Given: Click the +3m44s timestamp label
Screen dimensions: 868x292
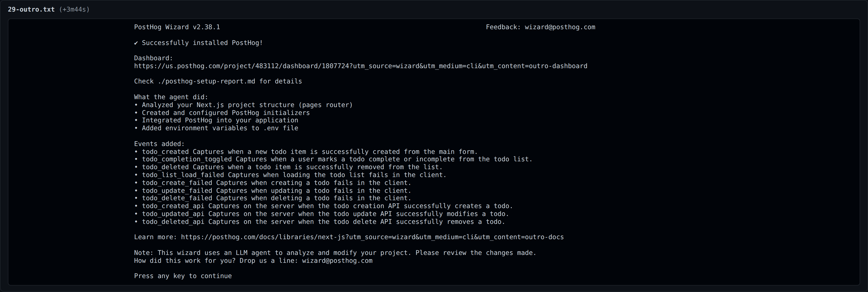Looking at the screenshot, I should 74,10.
